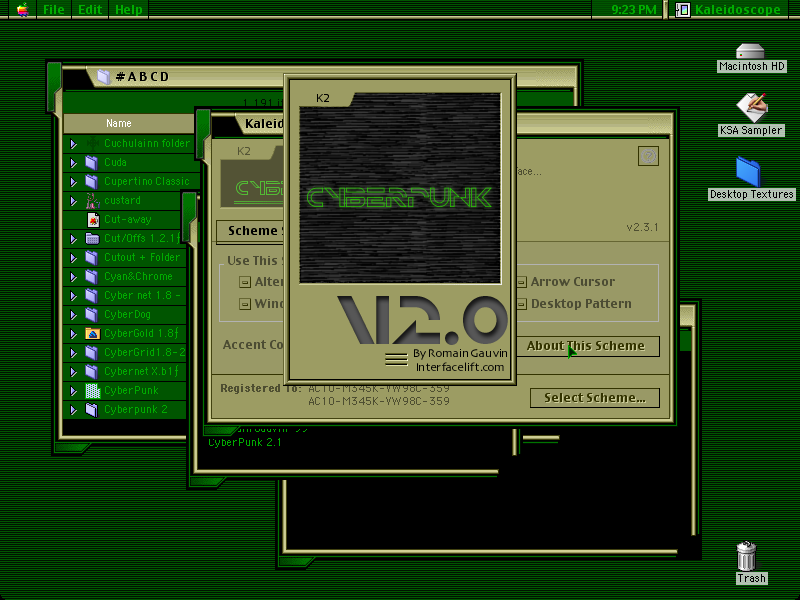Viewport: 800px width, 600px height.
Task: Open the File menu
Action: pos(54,10)
